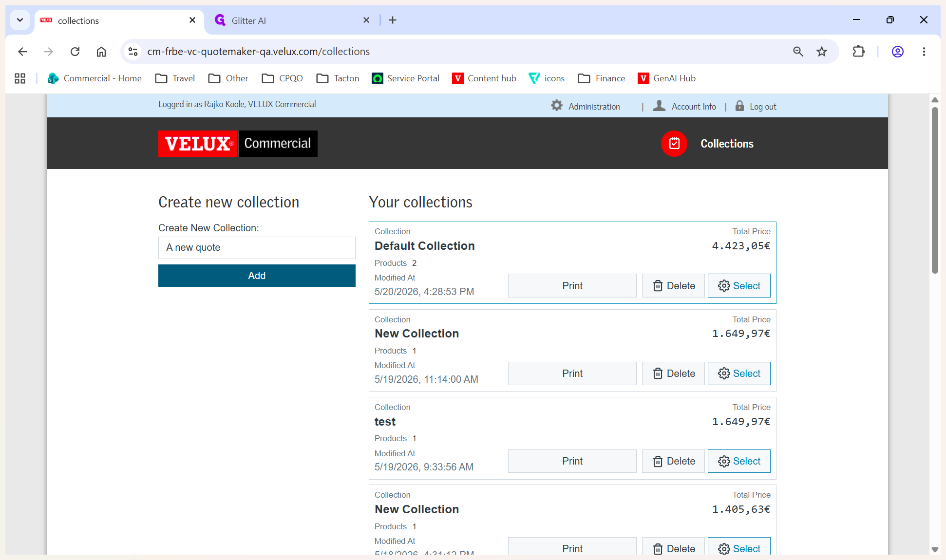The image size is (946, 560).
Task: Select the Default Collection
Action: (739, 286)
